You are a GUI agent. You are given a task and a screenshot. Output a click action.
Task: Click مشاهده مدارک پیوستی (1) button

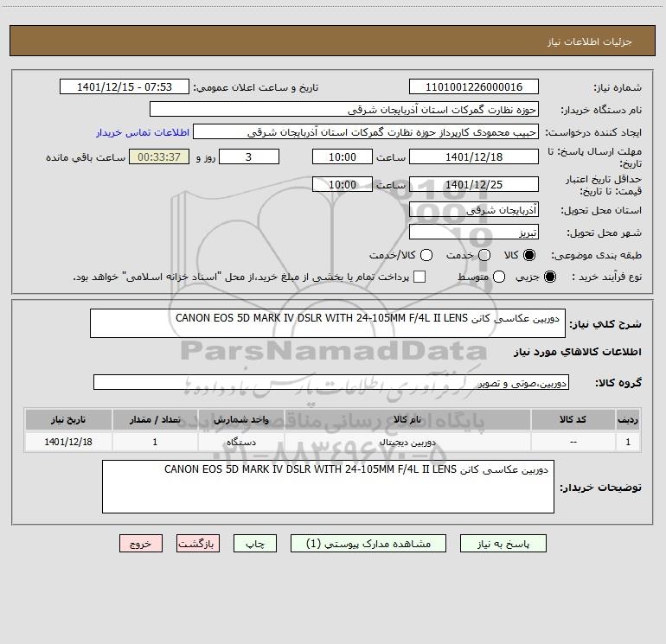368,544
